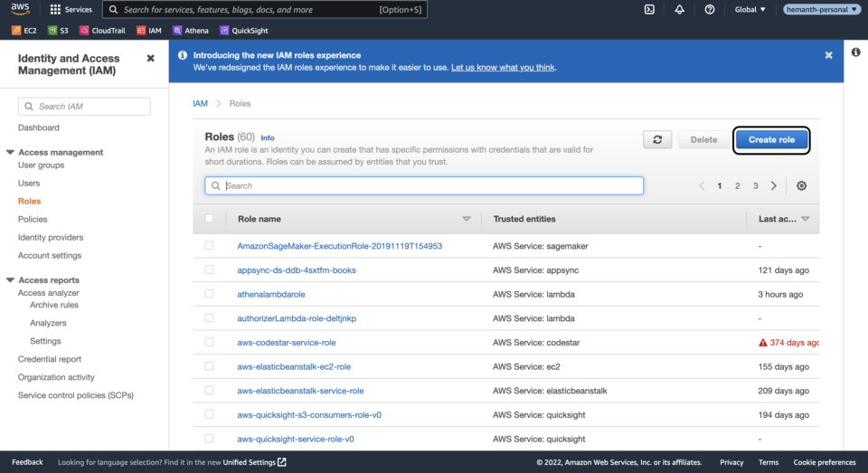Open the hemanth-personal account menu
The image size is (868, 473).
pyautogui.click(x=822, y=9)
